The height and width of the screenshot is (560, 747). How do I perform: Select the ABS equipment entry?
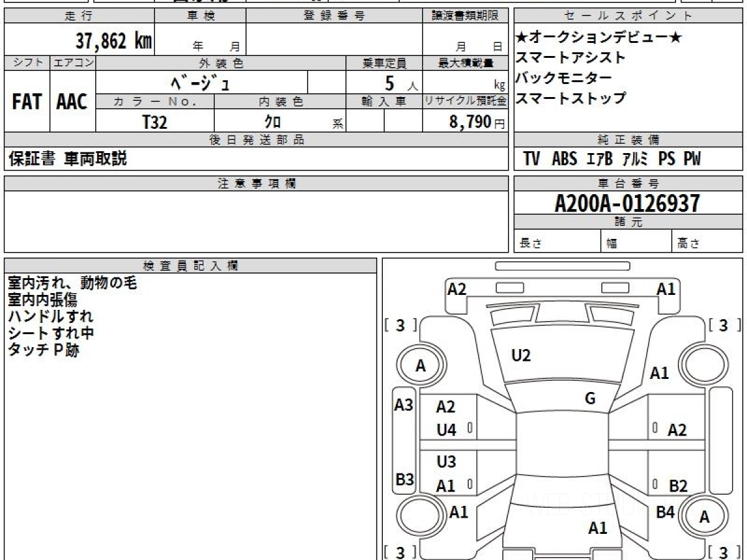coord(564,159)
